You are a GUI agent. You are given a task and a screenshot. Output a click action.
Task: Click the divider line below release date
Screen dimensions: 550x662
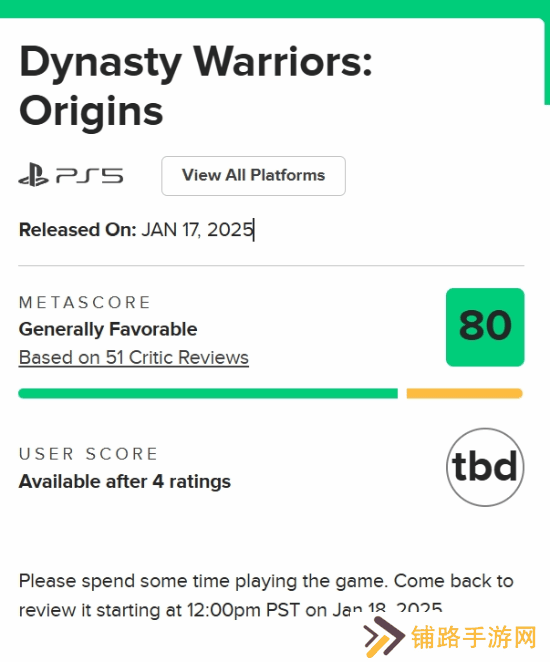[271, 266]
